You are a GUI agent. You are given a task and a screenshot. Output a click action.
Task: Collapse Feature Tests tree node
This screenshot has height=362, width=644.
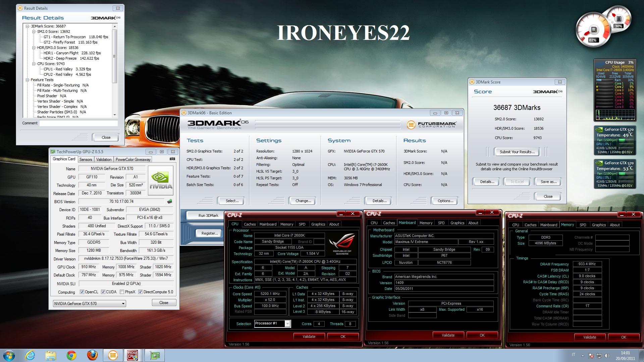(28, 80)
